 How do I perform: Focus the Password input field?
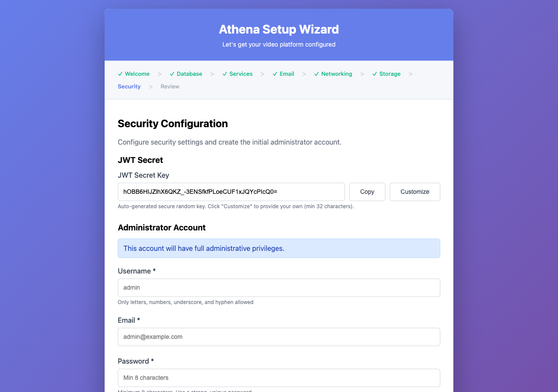279,378
